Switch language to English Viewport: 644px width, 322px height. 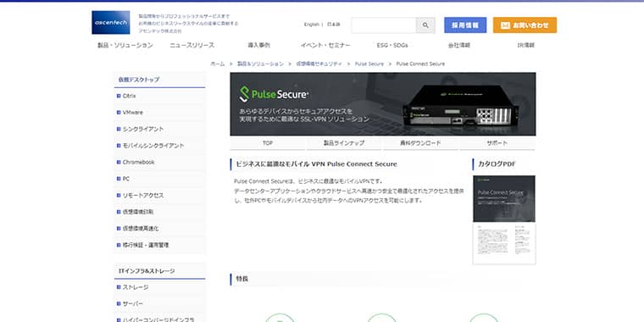pyautogui.click(x=311, y=25)
